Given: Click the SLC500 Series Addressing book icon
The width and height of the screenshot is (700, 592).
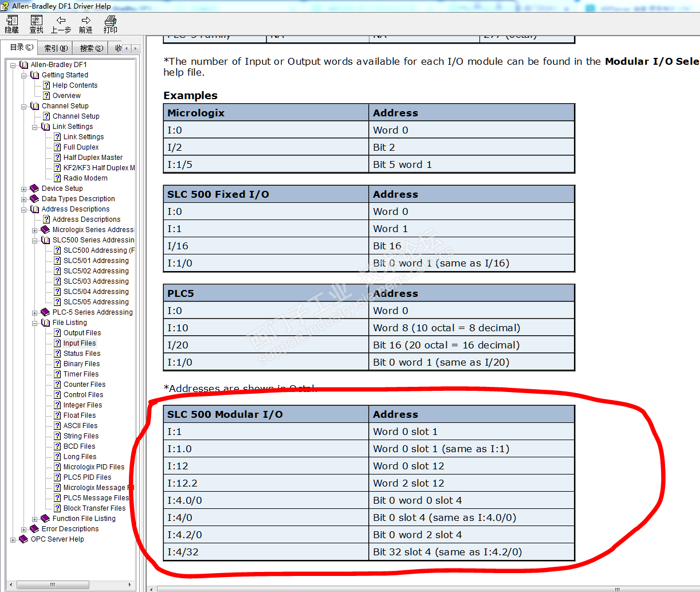Looking at the screenshot, I should pyautogui.click(x=45, y=240).
